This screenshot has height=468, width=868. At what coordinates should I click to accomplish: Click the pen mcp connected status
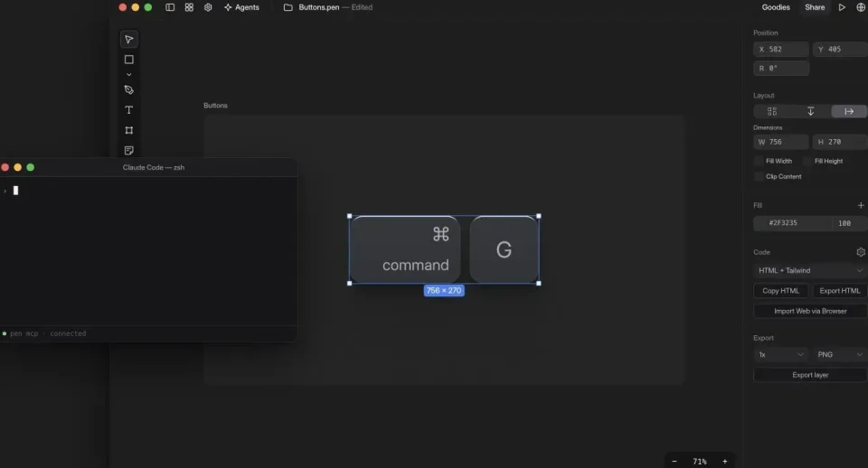pos(44,333)
